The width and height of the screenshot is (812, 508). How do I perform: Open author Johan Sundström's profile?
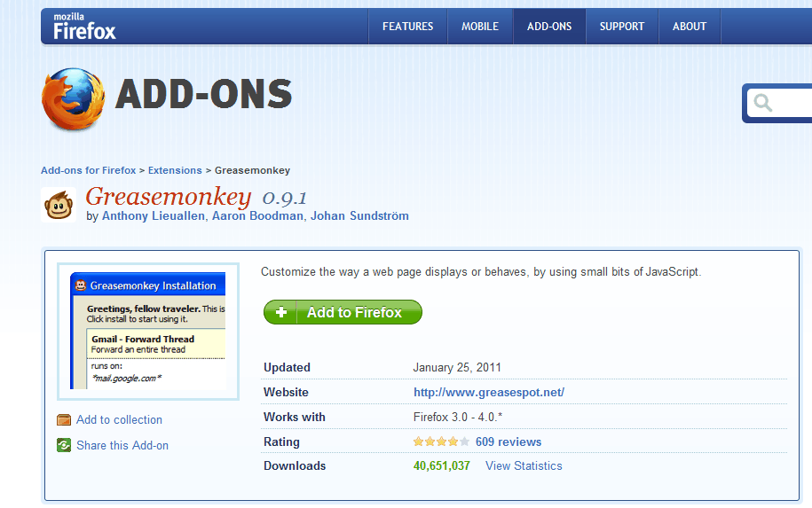click(x=359, y=215)
